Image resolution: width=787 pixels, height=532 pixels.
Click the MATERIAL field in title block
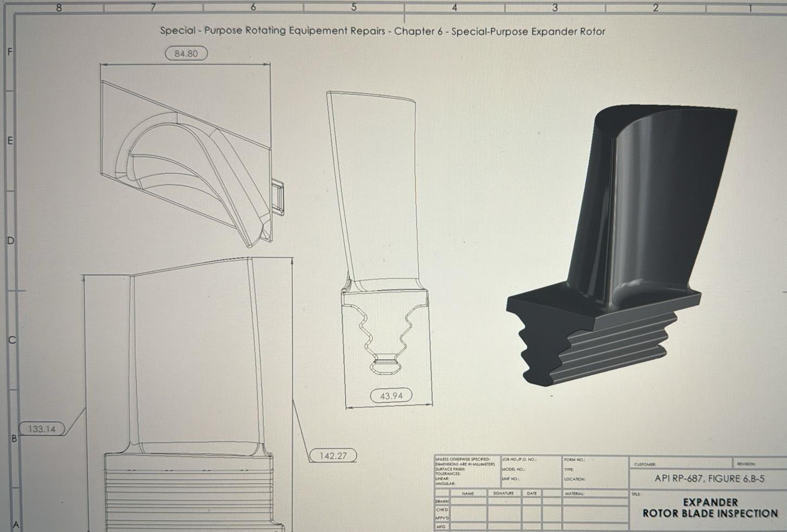pyautogui.click(x=596, y=493)
